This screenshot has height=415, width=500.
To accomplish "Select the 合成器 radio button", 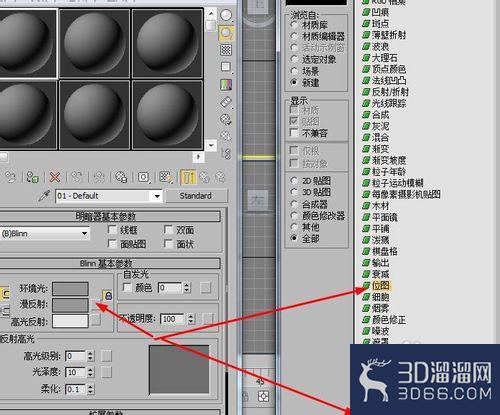I will (x=294, y=204).
